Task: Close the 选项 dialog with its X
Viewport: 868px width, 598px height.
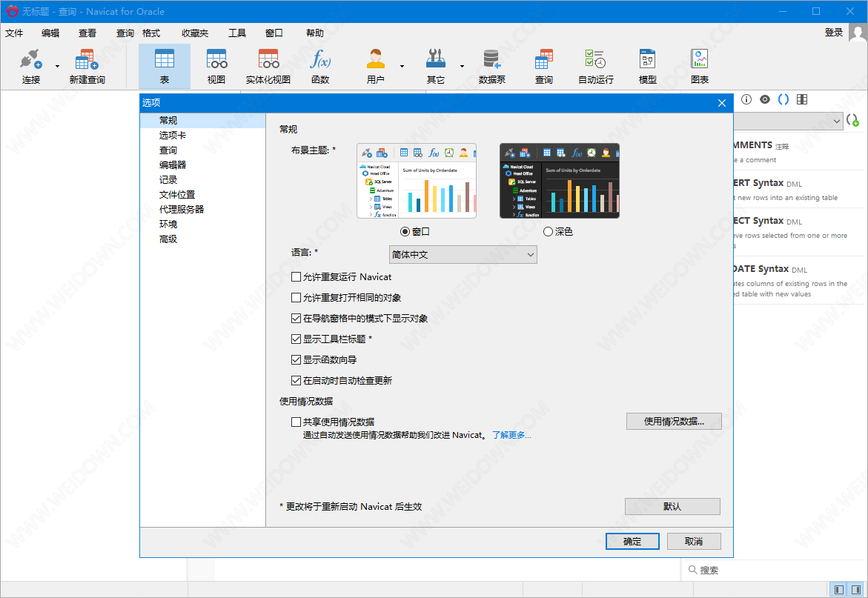Action: tap(722, 103)
